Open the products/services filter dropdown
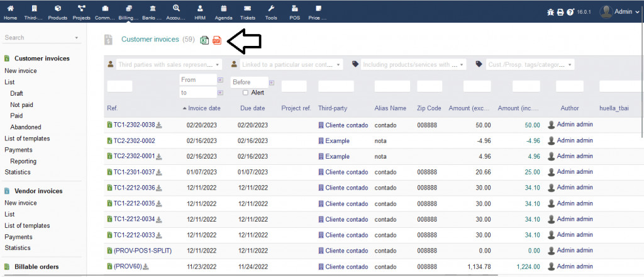The image size is (644, 277). tap(408, 64)
